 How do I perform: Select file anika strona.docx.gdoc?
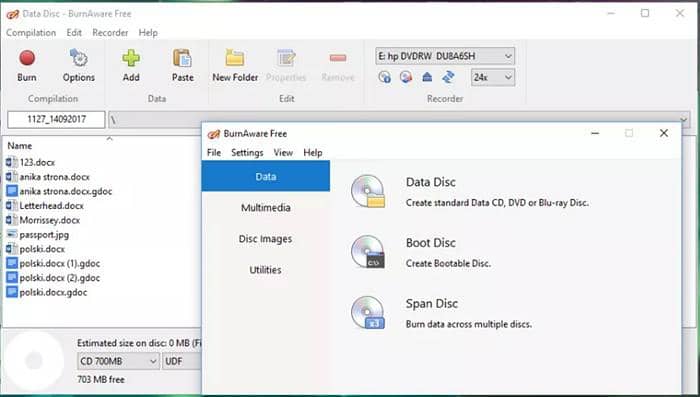[66, 191]
